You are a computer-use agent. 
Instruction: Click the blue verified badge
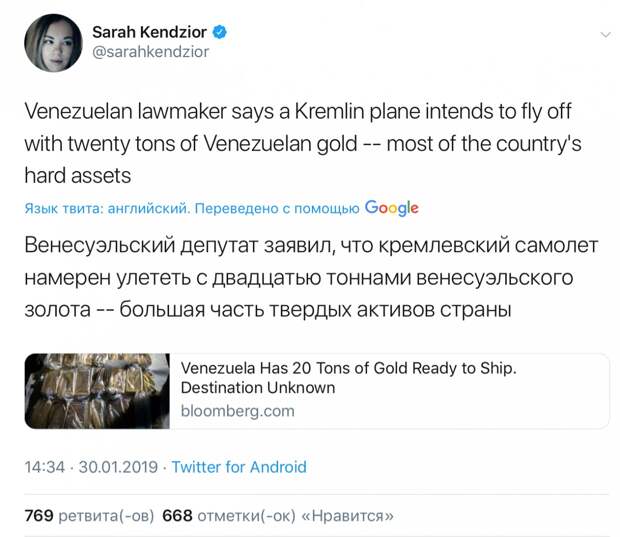pos(220,32)
